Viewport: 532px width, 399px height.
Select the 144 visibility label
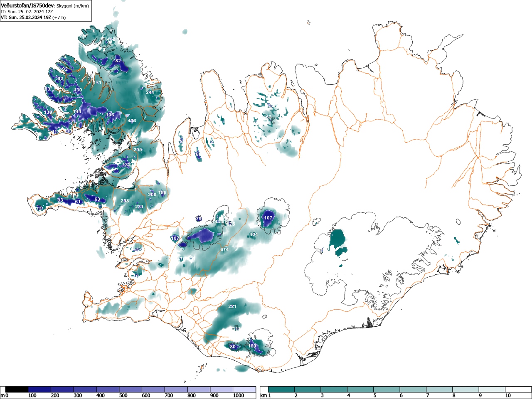[77, 111]
